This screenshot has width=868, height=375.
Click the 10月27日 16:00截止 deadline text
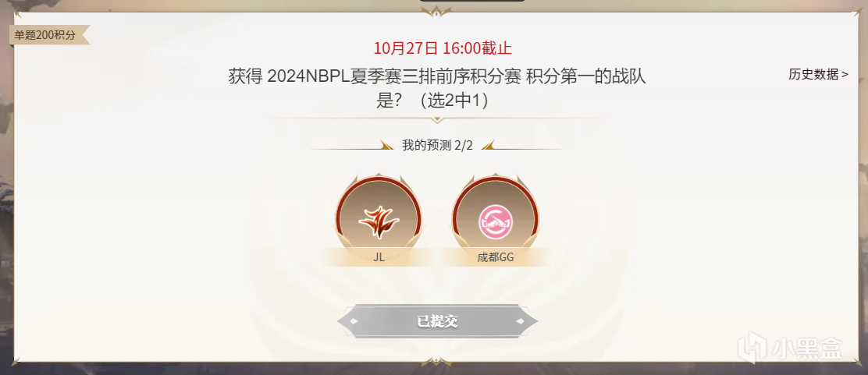point(443,48)
